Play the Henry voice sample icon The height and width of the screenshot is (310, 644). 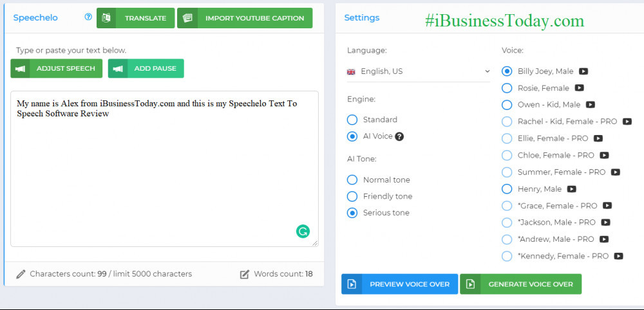(x=571, y=189)
